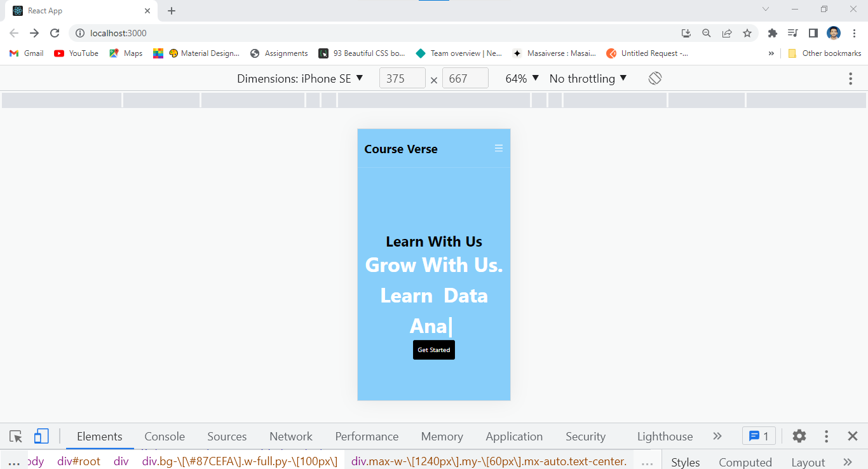The image size is (868, 469).
Task: Bookmark the page using the star icon
Action: pyautogui.click(x=747, y=33)
